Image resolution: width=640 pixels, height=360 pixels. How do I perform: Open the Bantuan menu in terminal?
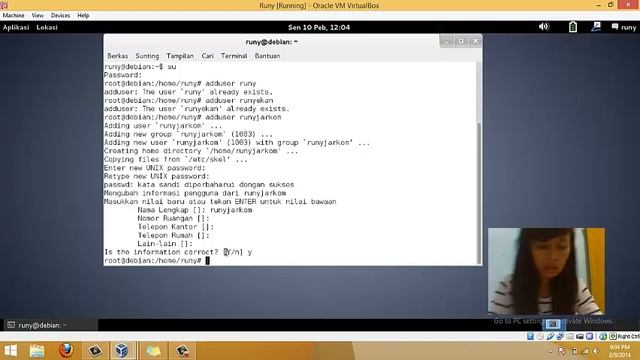click(x=267, y=56)
